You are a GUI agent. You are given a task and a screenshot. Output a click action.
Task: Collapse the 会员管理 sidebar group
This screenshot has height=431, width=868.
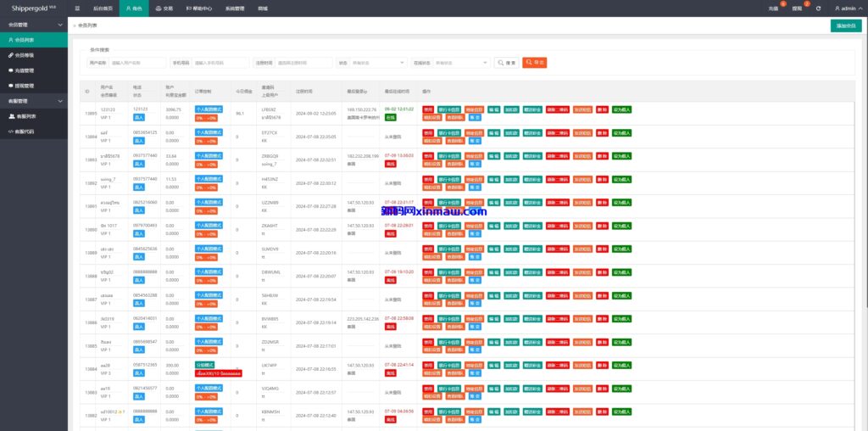[x=34, y=25]
